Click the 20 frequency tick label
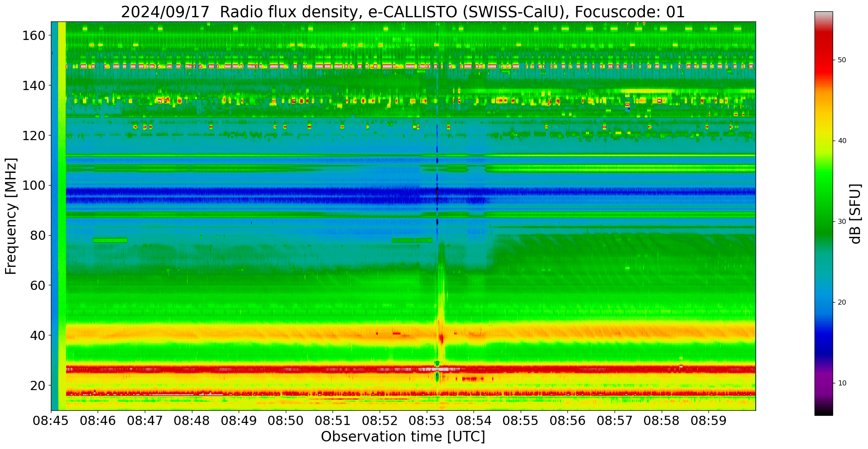Image resolution: width=868 pixels, height=449 pixels. (37, 385)
